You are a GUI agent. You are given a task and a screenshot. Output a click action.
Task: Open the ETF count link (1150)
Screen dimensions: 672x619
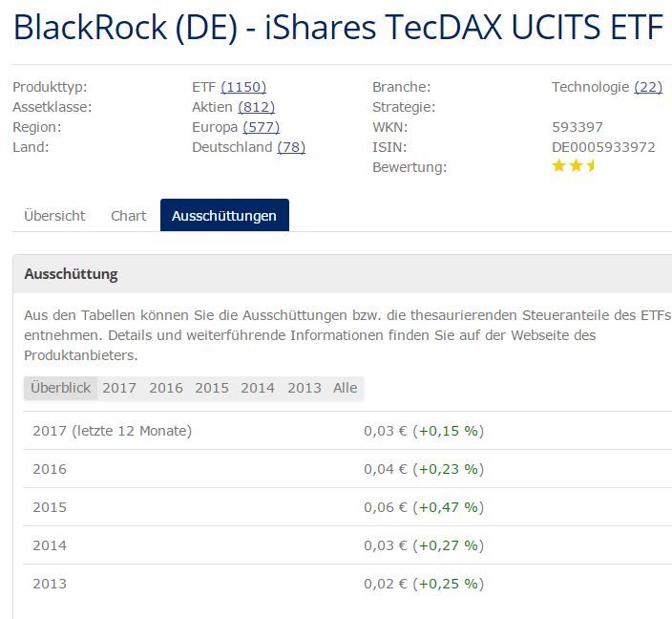[x=243, y=87]
